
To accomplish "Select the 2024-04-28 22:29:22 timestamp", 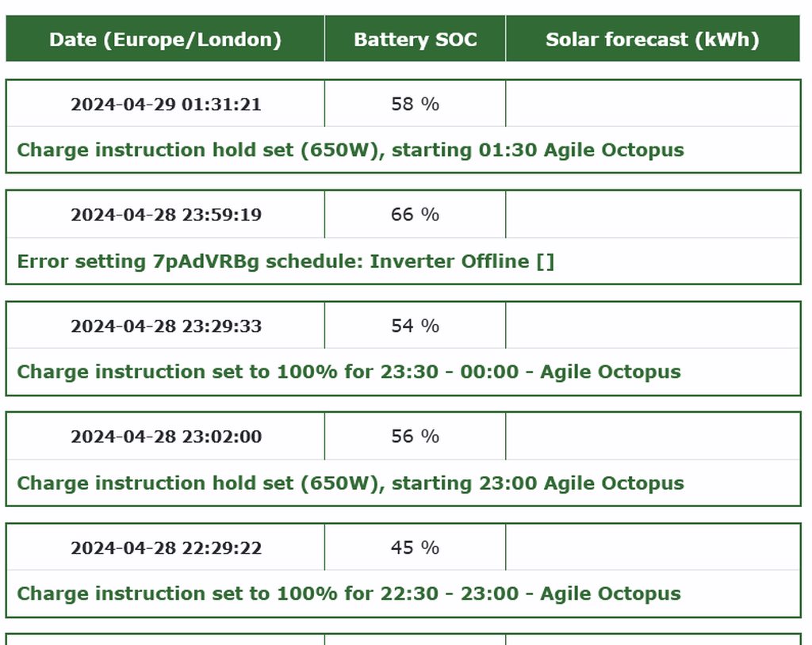I will click(x=166, y=548).
